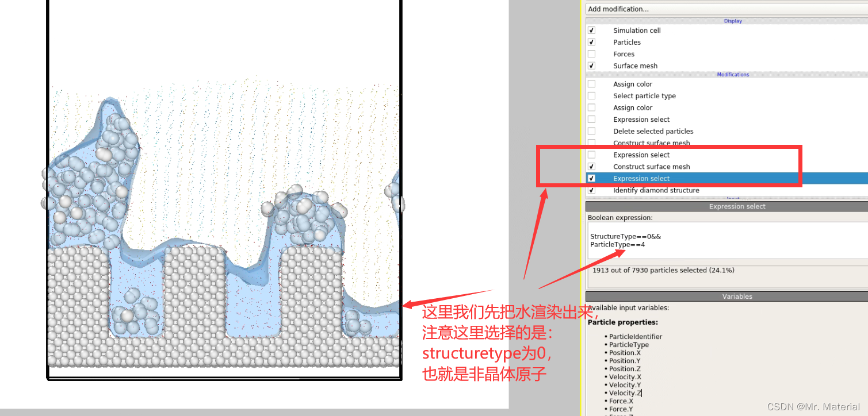Uncheck the highlighted Expression select modifier checkbox
This screenshot has width=868, height=416.
(x=591, y=179)
